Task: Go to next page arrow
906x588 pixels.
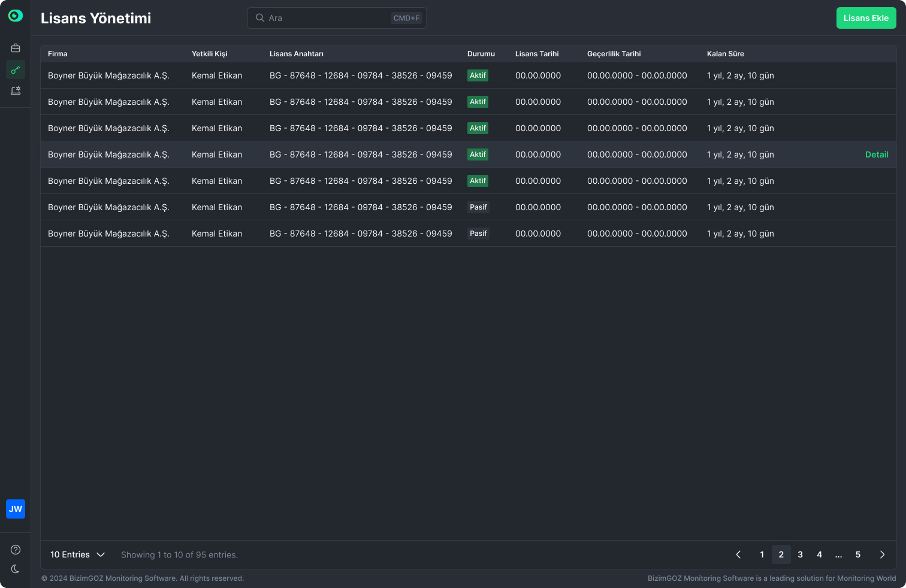Action: tap(882, 554)
